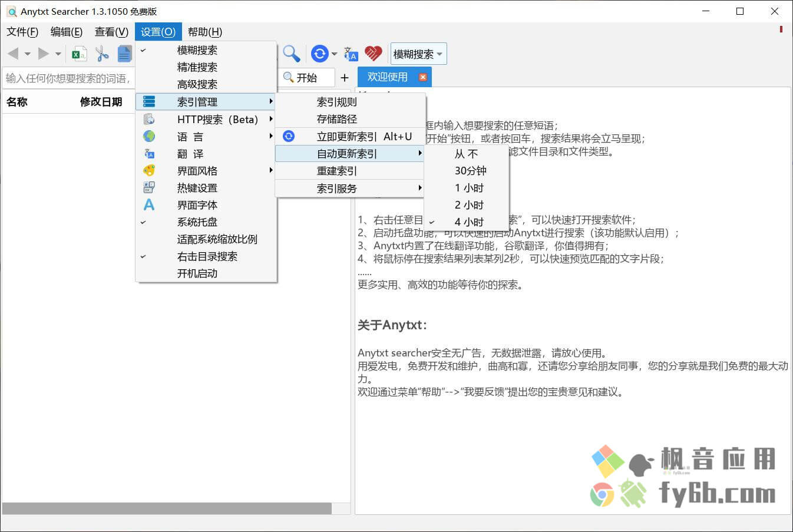The width and height of the screenshot is (793, 532).
Task: Click the red heart donate icon
Action: point(373,54)
